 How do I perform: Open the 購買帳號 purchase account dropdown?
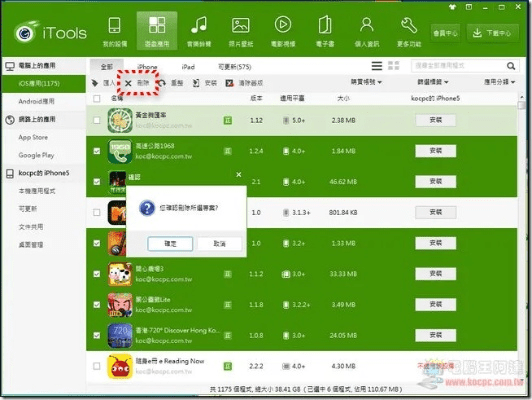366,82
